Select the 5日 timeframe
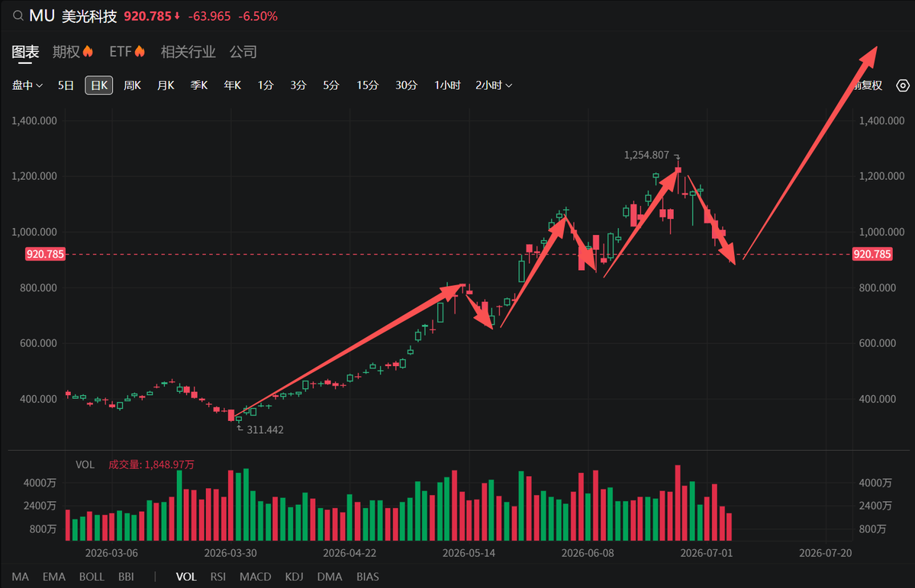The width and height of the screenshot is (915, 588). (x=66, y=85)
